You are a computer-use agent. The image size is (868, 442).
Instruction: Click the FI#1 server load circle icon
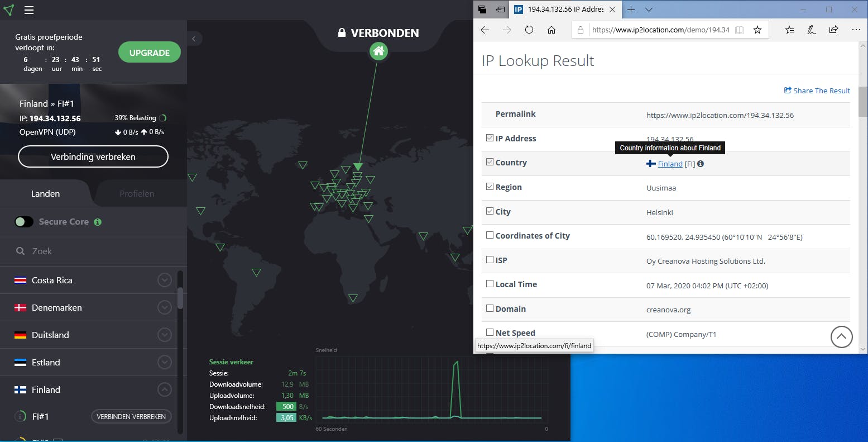[20, 416]
